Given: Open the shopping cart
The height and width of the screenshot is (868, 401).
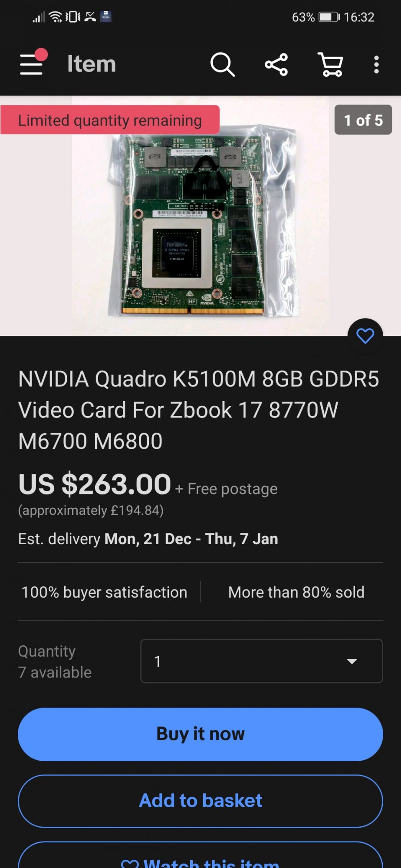Looking at the screenshot, I should (x=331, y=65).
